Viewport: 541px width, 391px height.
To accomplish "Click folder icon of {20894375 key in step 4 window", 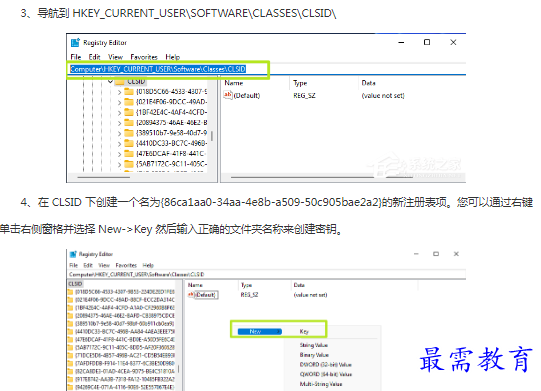I will click(71, 316).
